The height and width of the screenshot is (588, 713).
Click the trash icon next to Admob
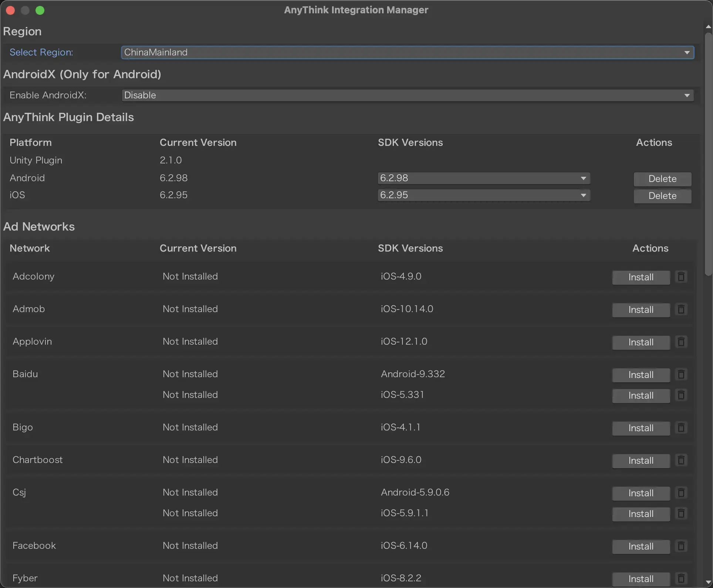click(681, 309)
